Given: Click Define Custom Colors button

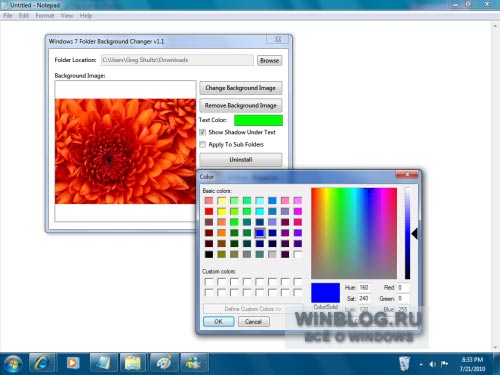Looking at the screenshot, I should point(253,309).
